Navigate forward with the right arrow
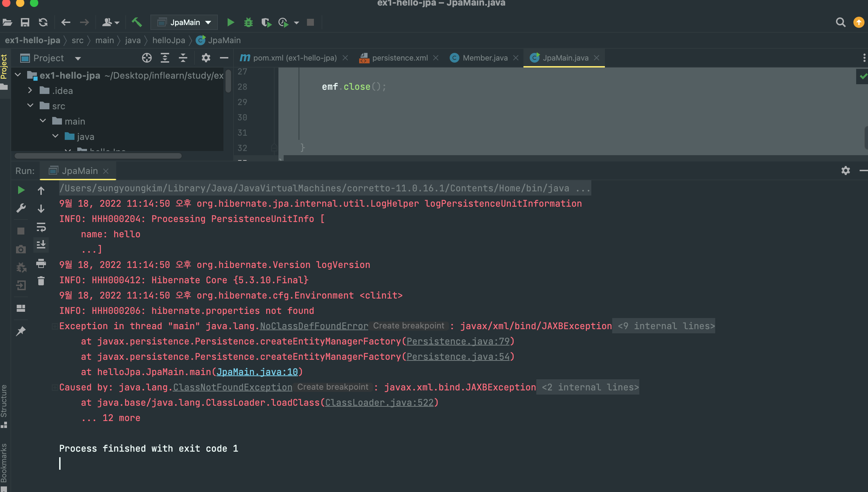The image size is (868, 492). click(84, 23)
